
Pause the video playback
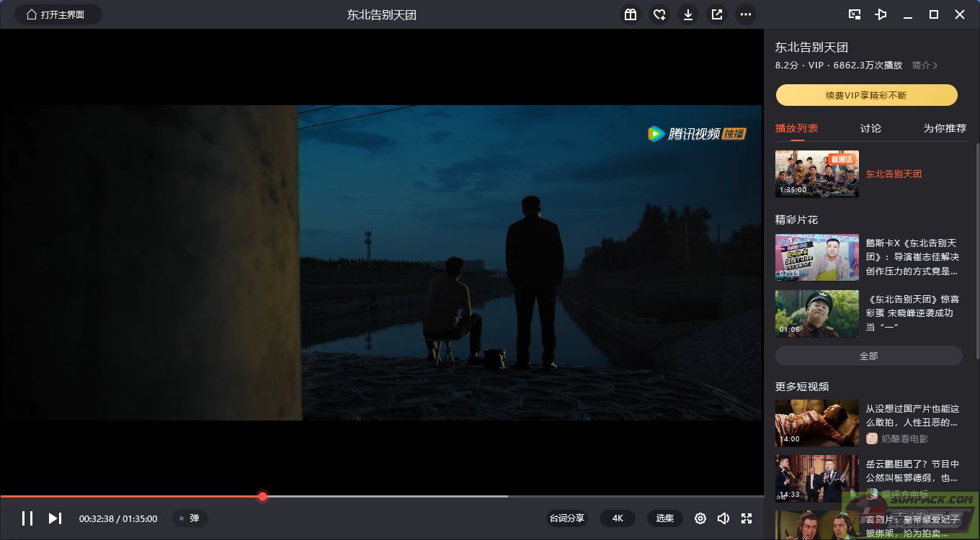(27, 518)
